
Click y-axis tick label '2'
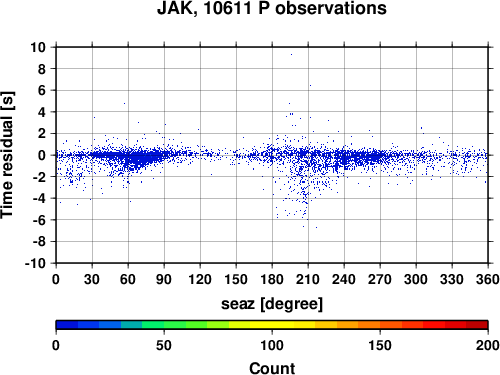point(41,133)
